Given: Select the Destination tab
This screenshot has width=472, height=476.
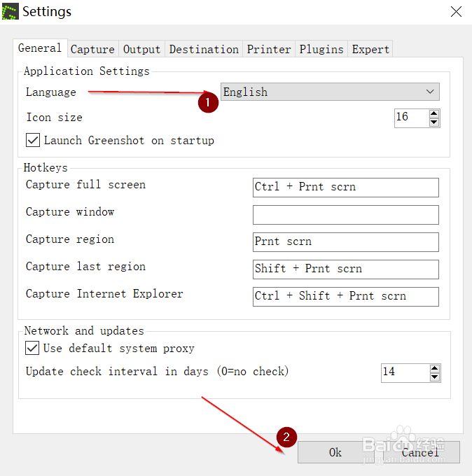Looking at the screenshot, I should [x=204, y=49].
